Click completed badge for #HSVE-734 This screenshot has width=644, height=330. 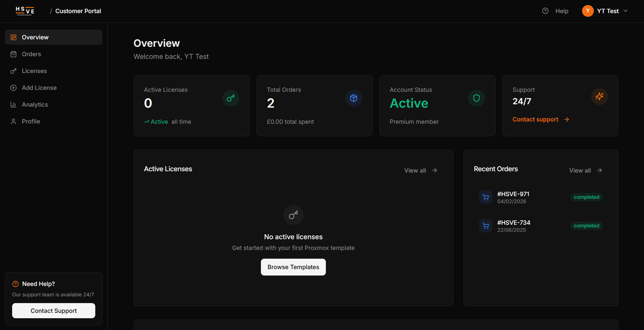[586, 226]
